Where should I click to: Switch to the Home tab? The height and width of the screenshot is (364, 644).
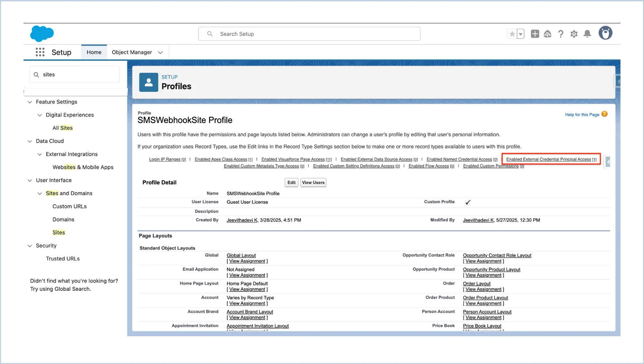[x=94, y=52]
